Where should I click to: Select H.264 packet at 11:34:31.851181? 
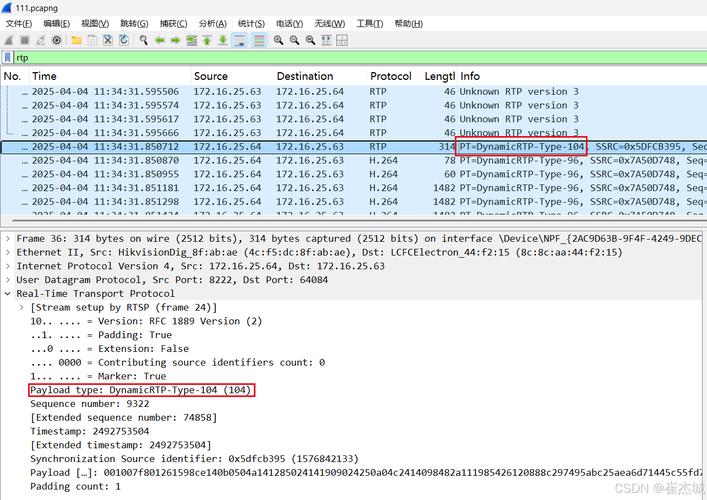tap(354, 188)
